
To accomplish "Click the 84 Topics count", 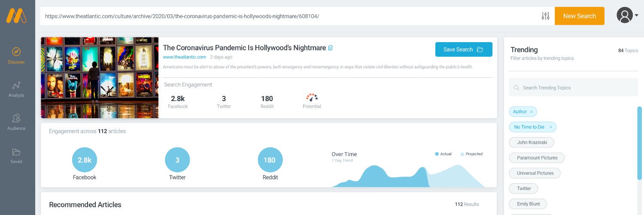I will [628, 50].
